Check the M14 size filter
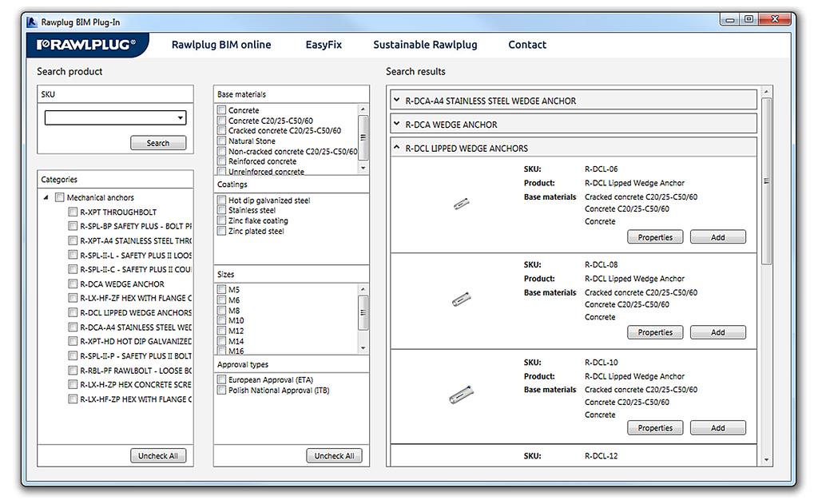The width and height of the screenshot is (818, 504). click(222, 341)
